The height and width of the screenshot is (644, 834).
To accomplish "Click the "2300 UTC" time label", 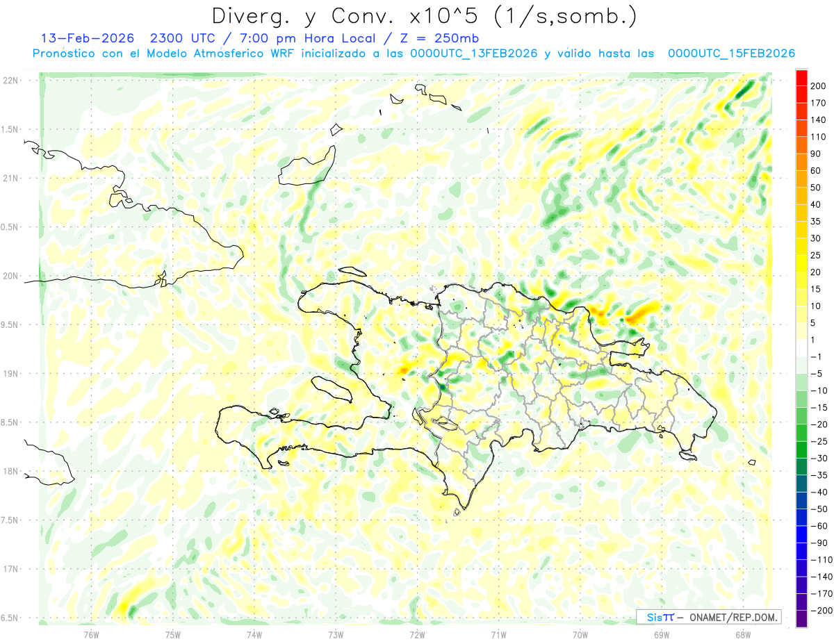I will click(x=183, y=38).
